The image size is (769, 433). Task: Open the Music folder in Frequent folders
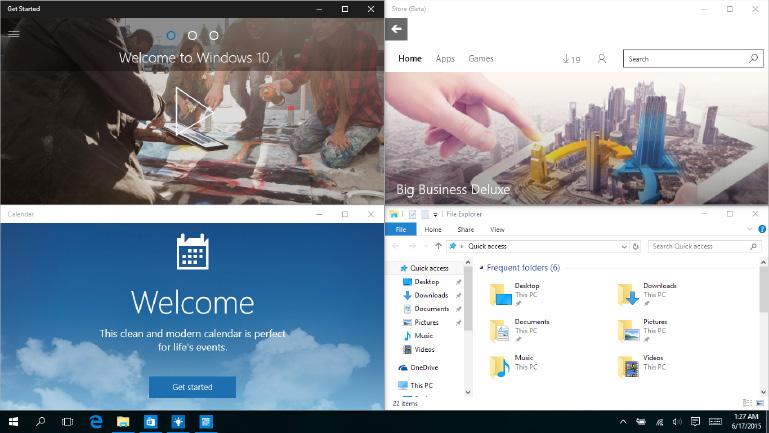click(x=514, y=366)
